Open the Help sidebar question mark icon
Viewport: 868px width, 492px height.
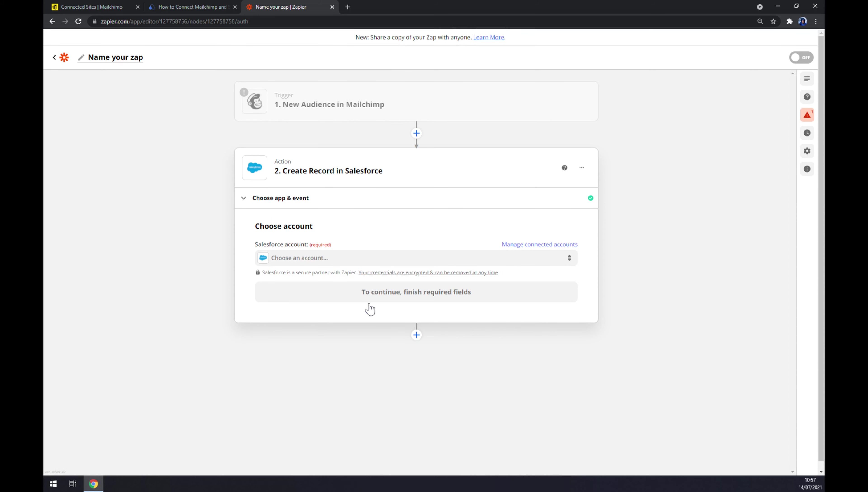coord(807,97)
